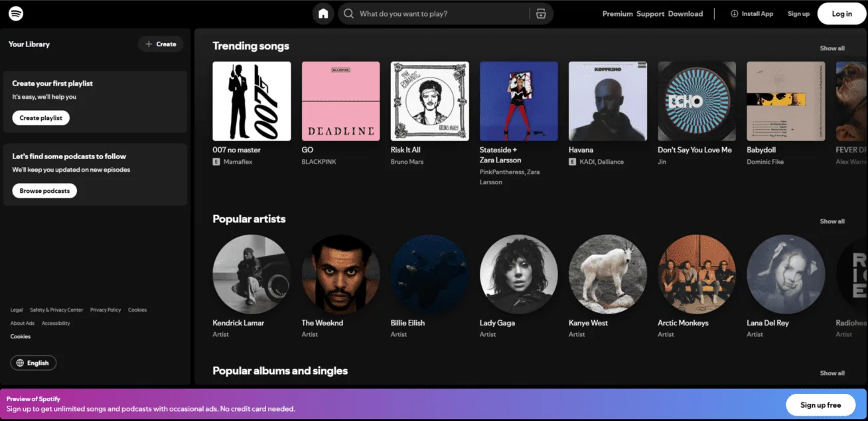Open Kanye West artist photo
Screen dimensions: 868x421
(608, 274)
